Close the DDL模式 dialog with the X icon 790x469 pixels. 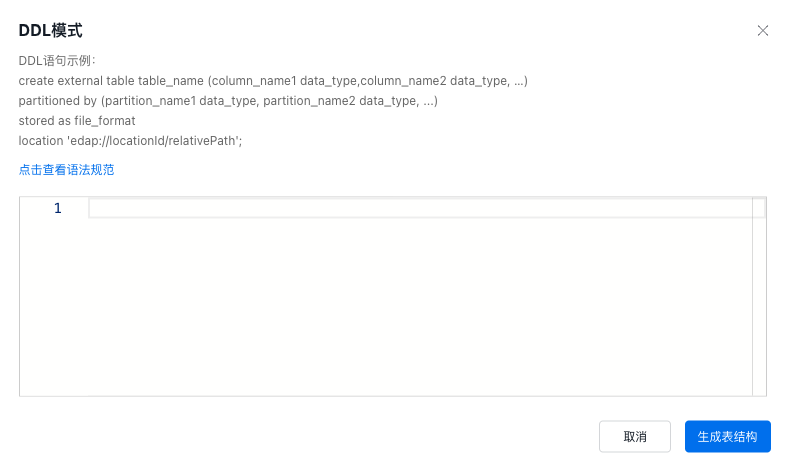click(x=762, y=31)
